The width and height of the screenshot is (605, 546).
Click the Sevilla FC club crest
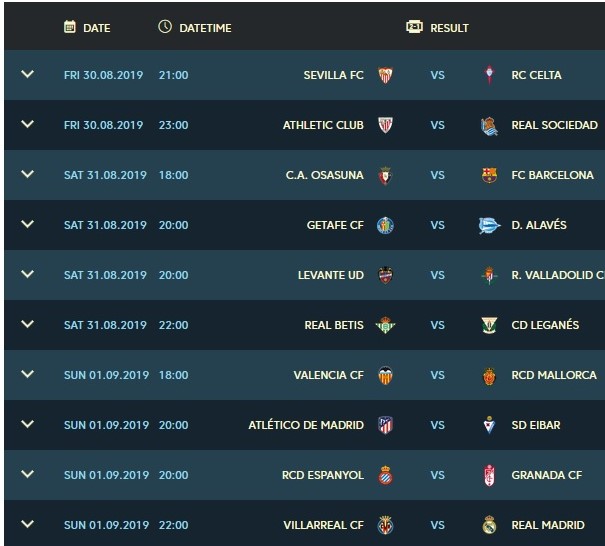click(x=385, y=75)
